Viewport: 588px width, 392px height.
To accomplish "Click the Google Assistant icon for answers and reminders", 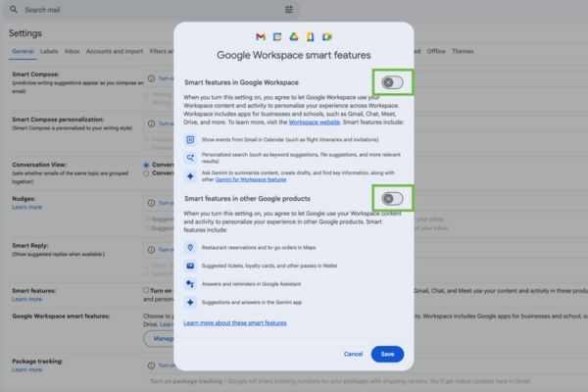I will [190, 282].
